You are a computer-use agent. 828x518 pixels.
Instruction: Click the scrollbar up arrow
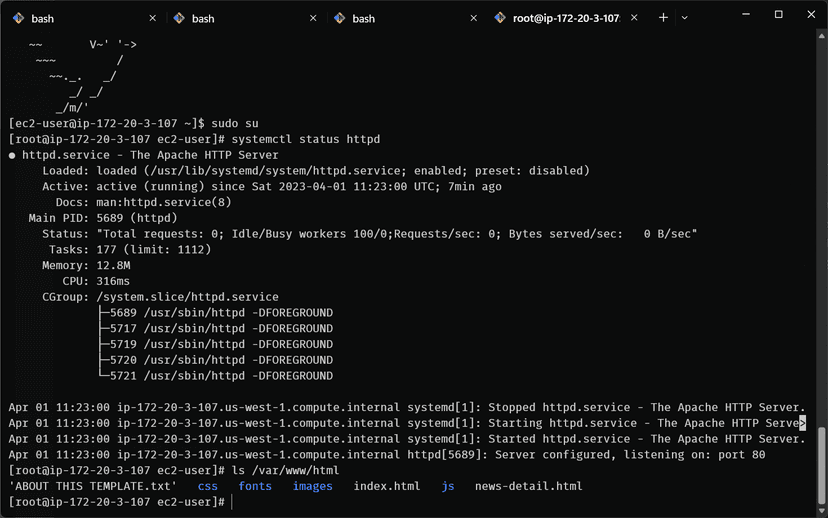point(821,36)
